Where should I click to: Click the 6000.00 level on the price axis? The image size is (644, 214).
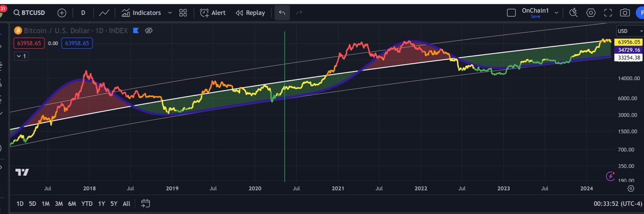pos(628,99)
